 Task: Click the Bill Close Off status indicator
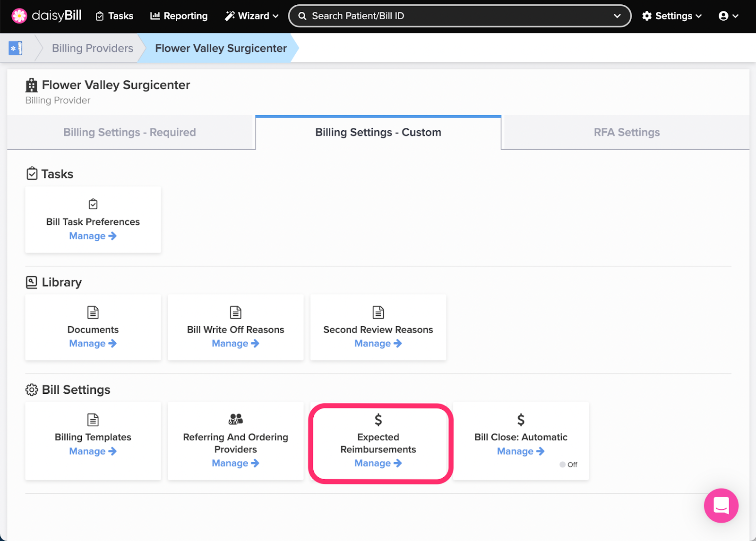(x=568, y=465)
